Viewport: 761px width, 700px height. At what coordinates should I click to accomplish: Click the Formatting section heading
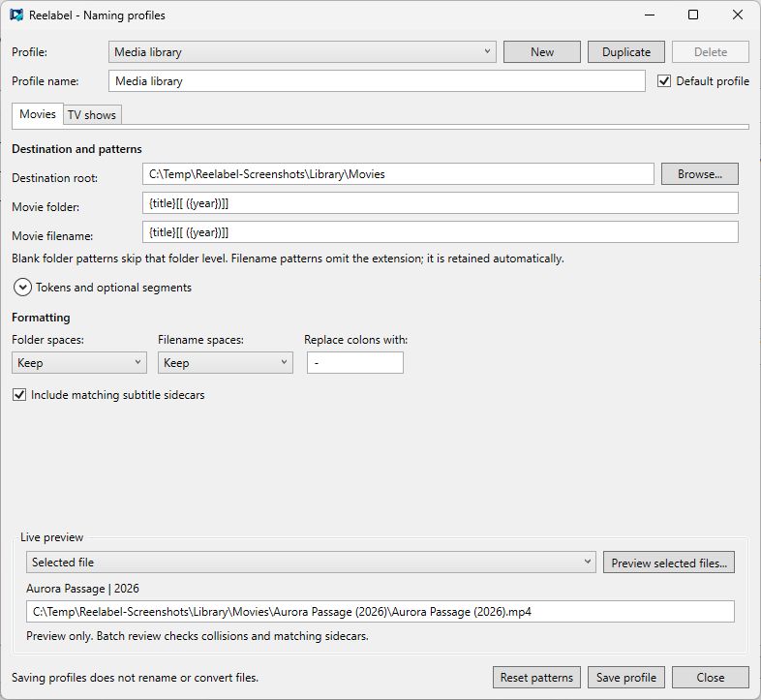(41, 318)
